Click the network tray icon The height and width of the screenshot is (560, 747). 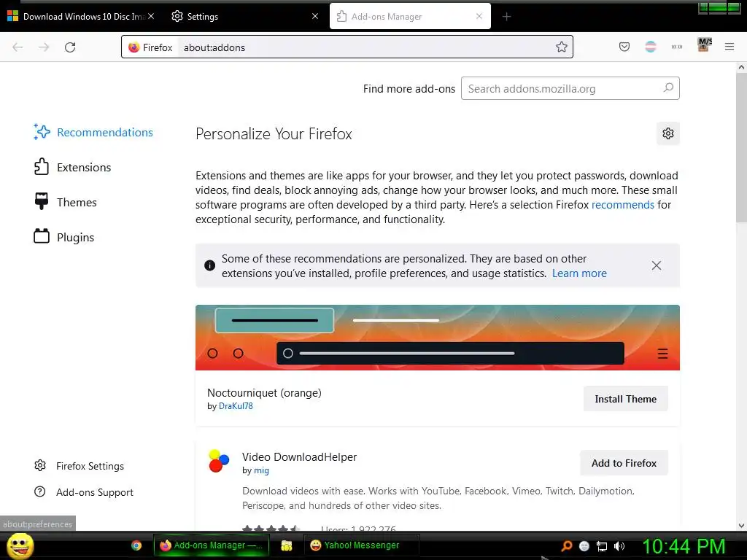(602, 545)
